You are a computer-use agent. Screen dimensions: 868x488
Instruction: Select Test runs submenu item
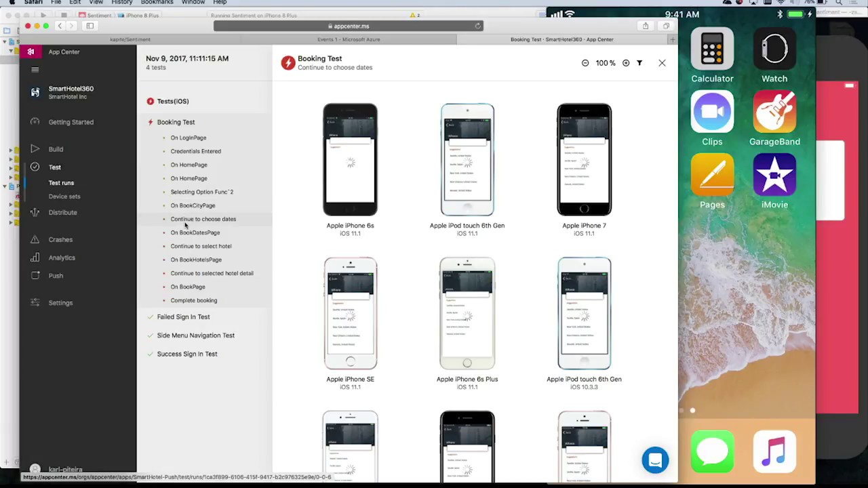tap(61, 183)
